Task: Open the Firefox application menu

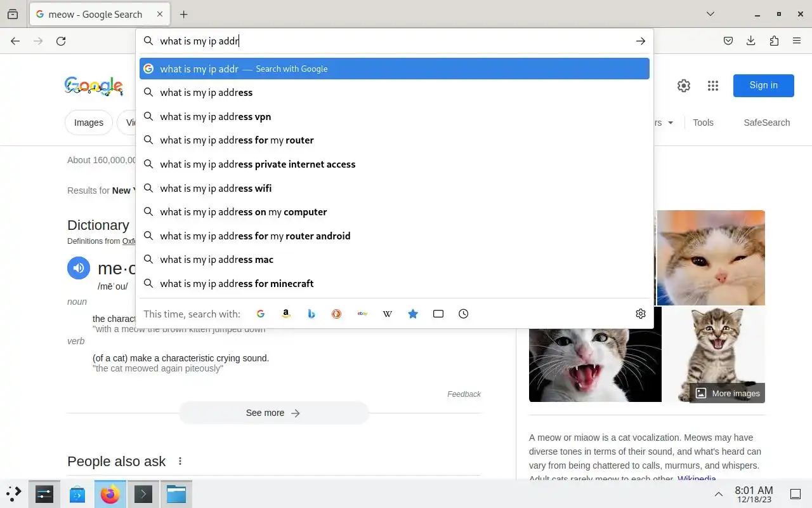Action: (x=797, y=41)
